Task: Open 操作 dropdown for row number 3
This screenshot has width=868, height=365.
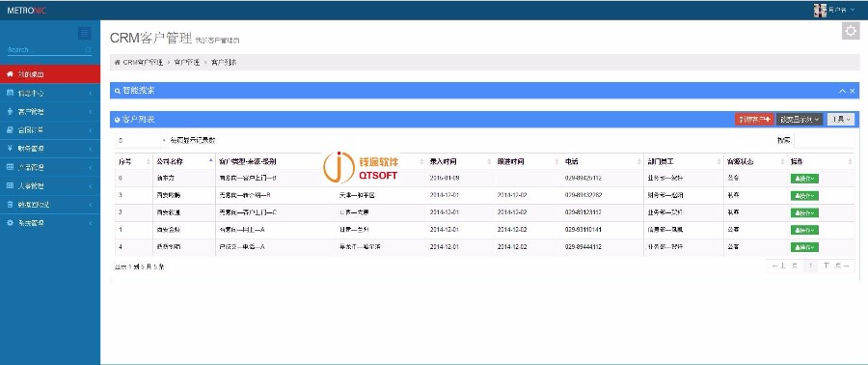Action: coord(804,195)
